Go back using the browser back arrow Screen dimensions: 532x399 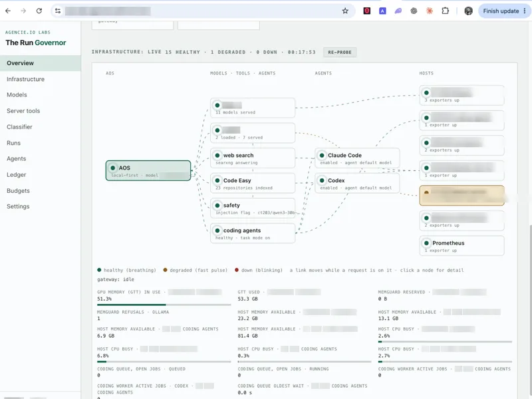coord(8,11)
